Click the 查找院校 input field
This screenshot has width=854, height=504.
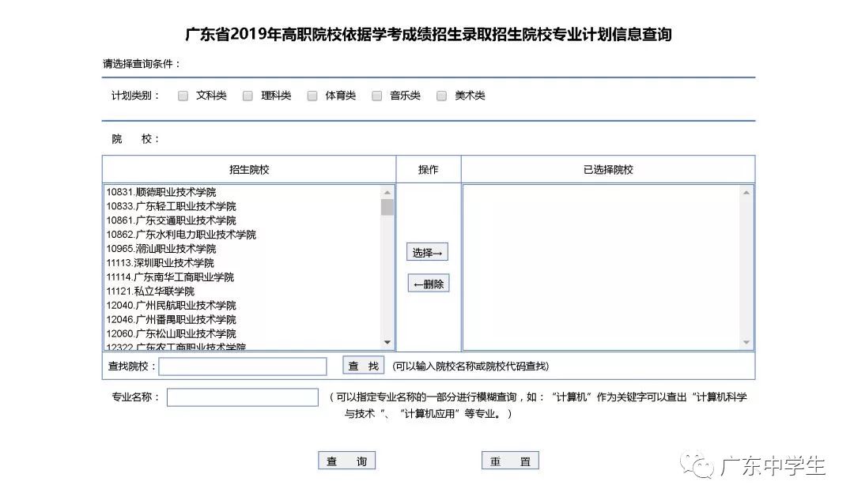point(243,365)
